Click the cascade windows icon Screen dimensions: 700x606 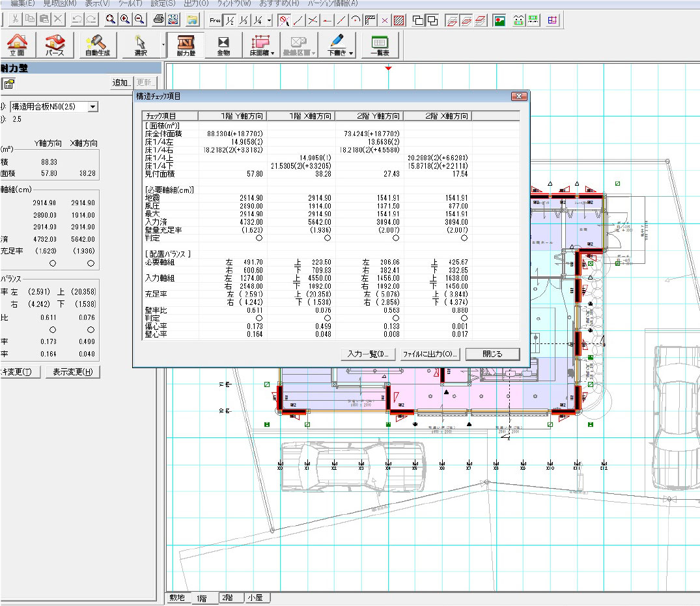[x=418, y=20]
